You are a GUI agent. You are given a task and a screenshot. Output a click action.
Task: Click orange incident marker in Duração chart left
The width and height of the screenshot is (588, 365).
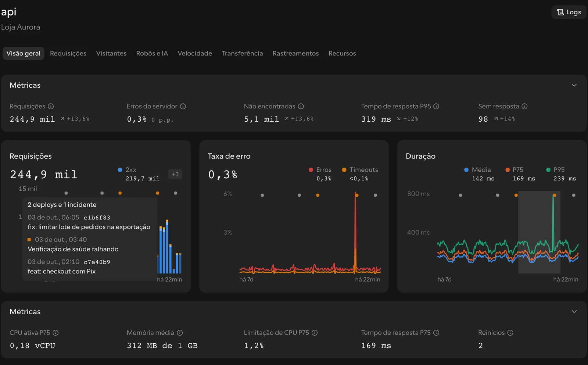[516, 195]
